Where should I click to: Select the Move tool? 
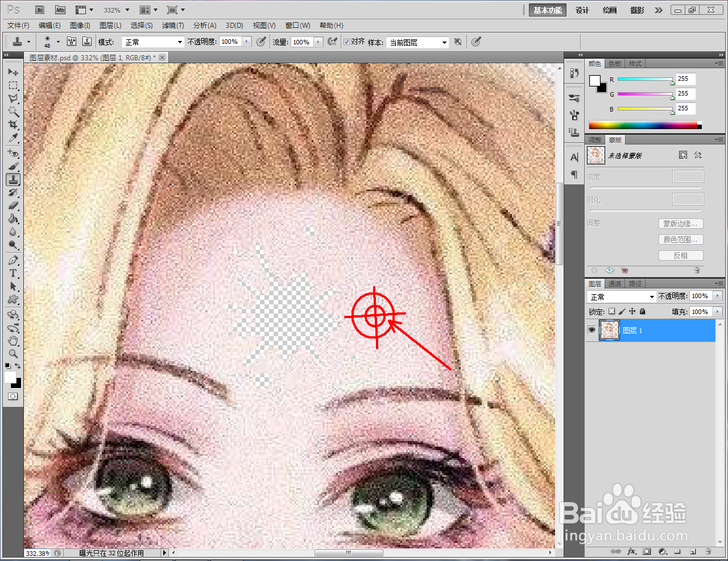point(13,72)
